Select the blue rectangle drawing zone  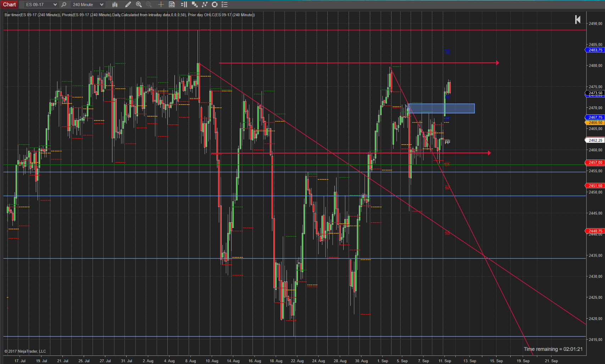pyautogui.click(x=441, y=108)
